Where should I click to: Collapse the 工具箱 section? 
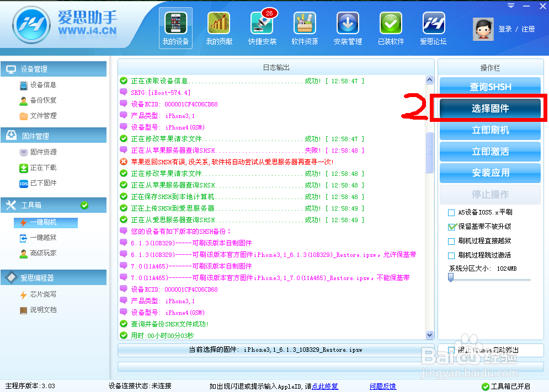pos(54,207)
